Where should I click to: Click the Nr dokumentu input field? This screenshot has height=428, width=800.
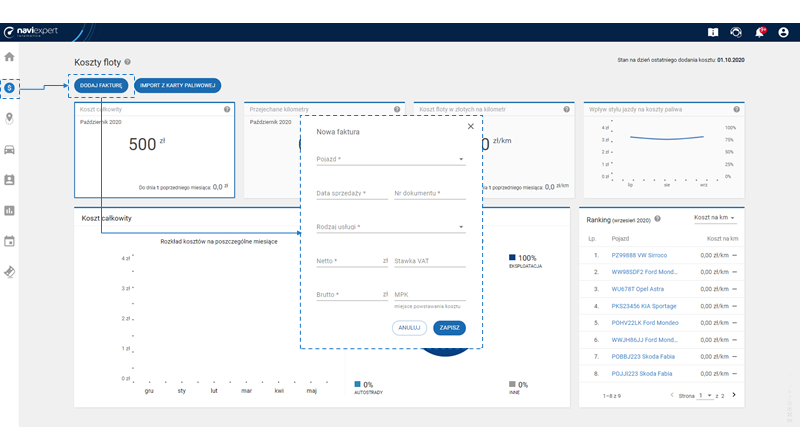pyautogui.click(x=430, y=194)
